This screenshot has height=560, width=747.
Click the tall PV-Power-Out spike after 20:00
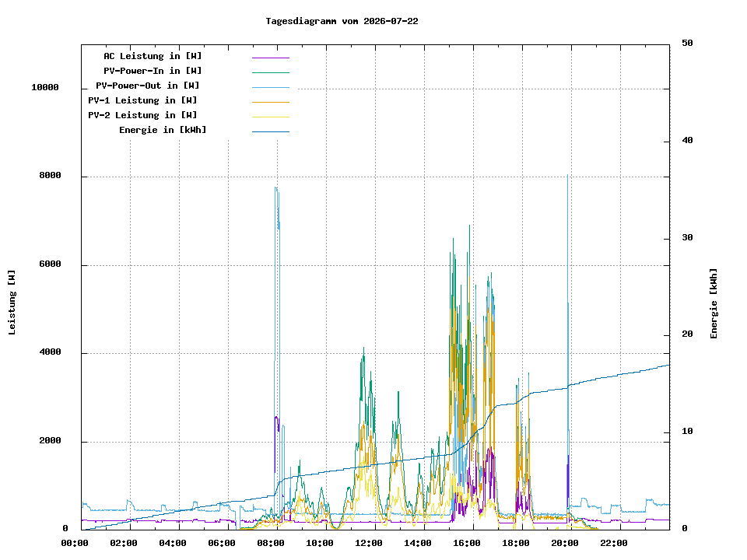pos(567,177)
